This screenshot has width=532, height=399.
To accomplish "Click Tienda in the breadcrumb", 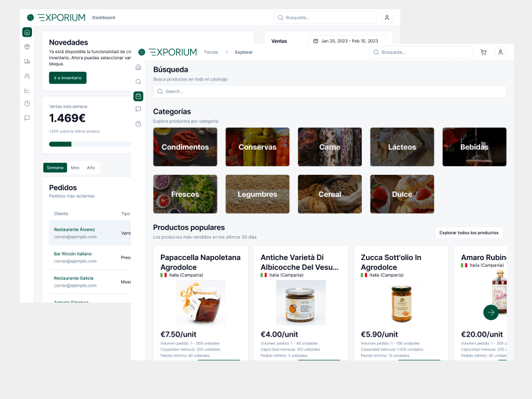I will (211, 53).
